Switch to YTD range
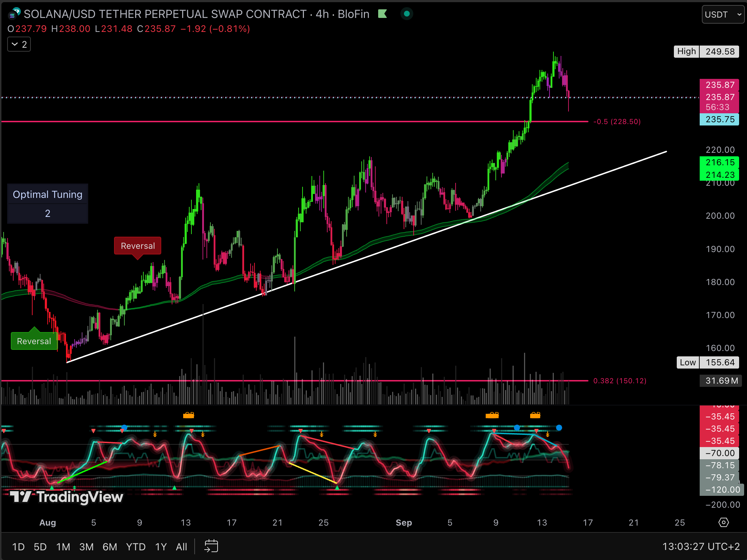Image resolution: width=747 pixels, height=560 pixels. click(135, 547)
